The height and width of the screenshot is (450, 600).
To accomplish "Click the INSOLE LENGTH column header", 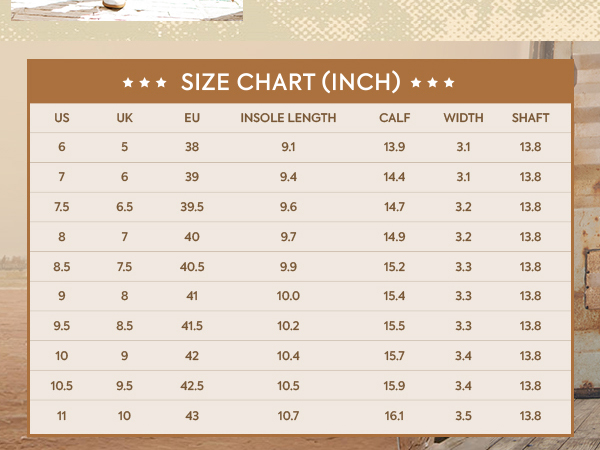I will click(x=288, y=118).
